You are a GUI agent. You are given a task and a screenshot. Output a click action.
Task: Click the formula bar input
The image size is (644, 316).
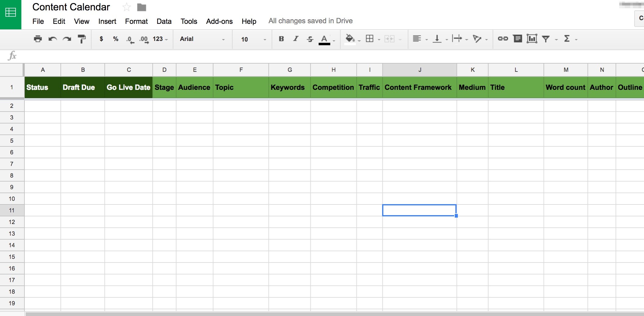(x=331, y=56)
